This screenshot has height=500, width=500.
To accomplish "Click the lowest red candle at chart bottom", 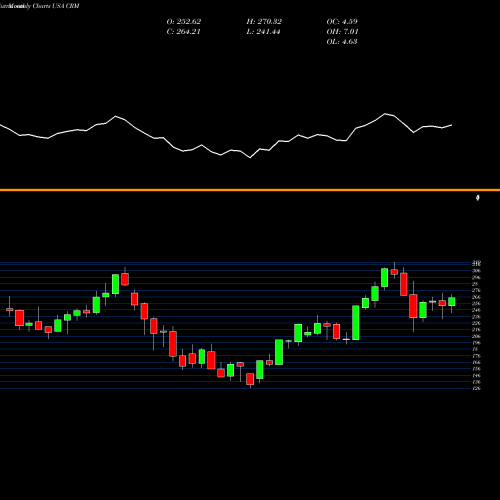I will (250, 379).
